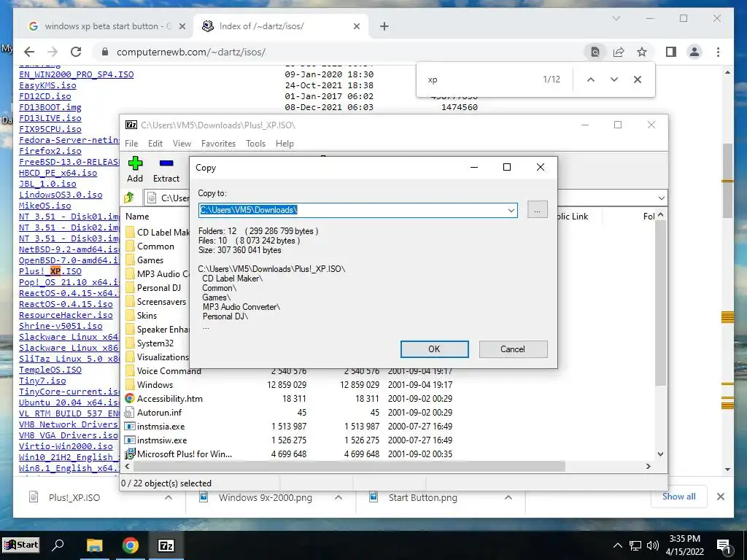Open taskbar search magnifier
Screen dimensions: 747x560
(58, 545)
